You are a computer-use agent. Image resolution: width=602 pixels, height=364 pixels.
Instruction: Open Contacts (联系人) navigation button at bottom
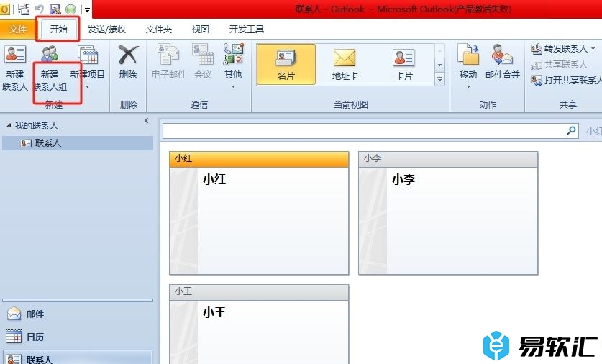77,358
